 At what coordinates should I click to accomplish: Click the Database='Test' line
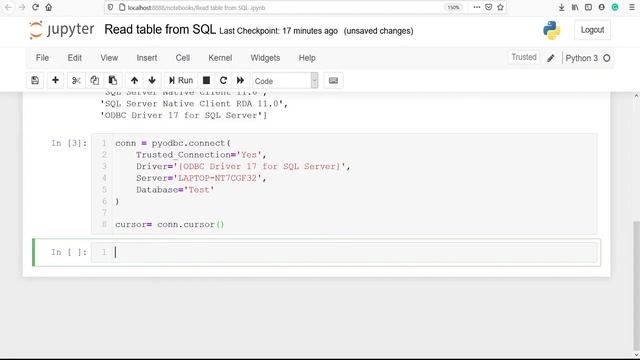point(175,190)
